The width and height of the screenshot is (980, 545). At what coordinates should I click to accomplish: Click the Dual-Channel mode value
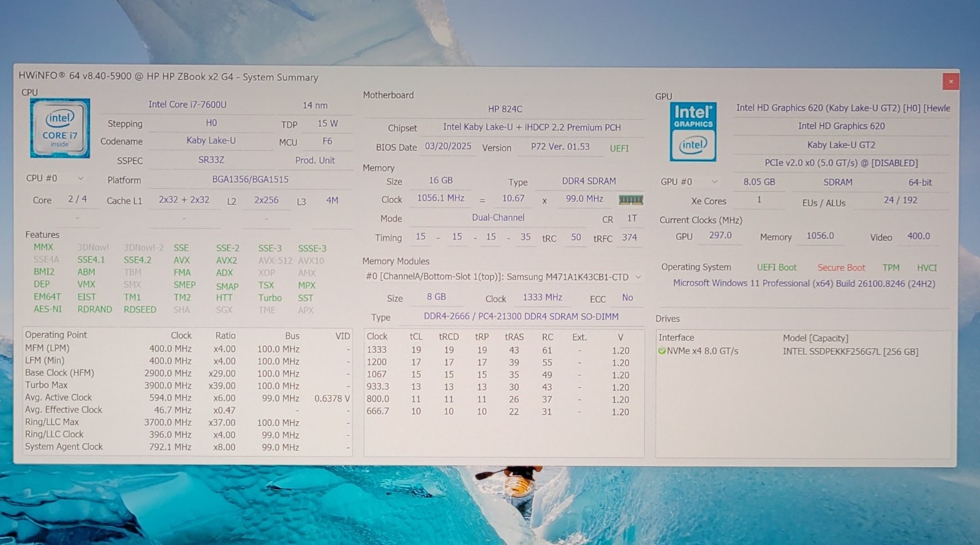(x=498, y=218)
